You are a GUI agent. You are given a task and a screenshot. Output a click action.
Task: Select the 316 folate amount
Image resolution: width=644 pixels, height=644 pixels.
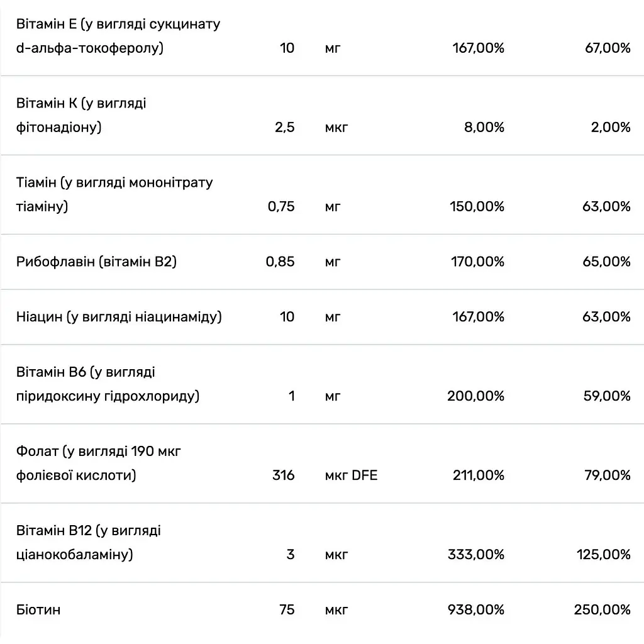pyautogui.click(x=284, y=475)
